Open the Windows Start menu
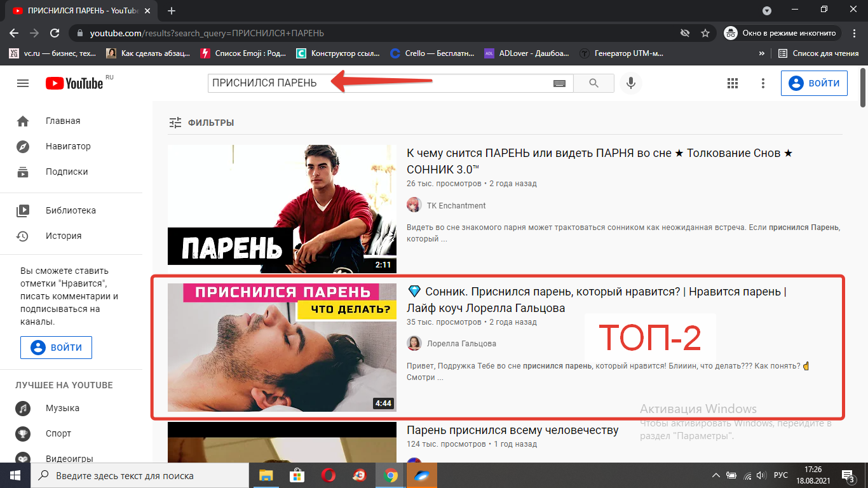This screenshot has width=868, height=488. [15, 475]
